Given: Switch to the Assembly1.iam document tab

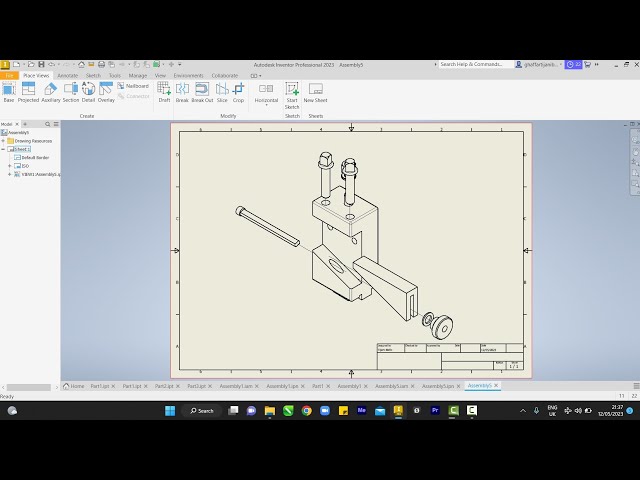Looking at the screenshot, I should tap(236, 386).
